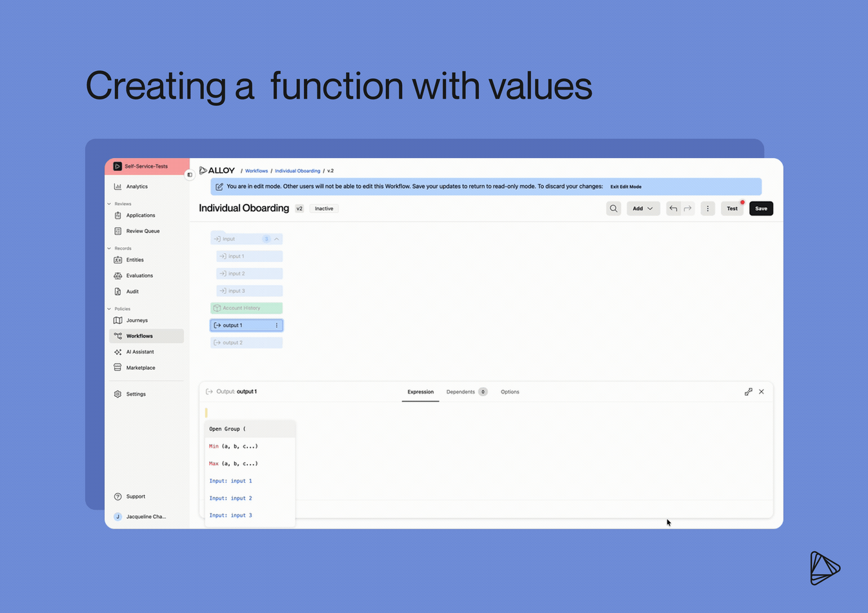
Task: Pick the Max function suggestion
Action: pyautogui.click(x=250, y=463)
